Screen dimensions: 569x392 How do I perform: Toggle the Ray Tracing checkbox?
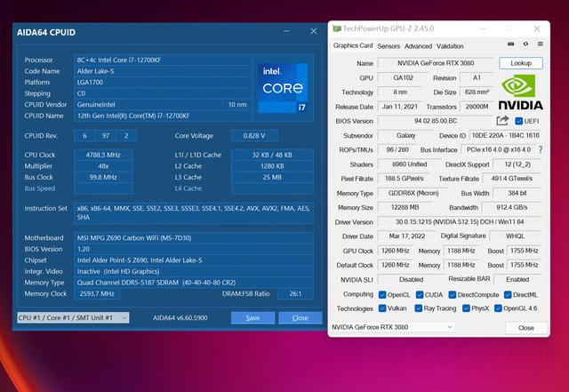point(418,308)
